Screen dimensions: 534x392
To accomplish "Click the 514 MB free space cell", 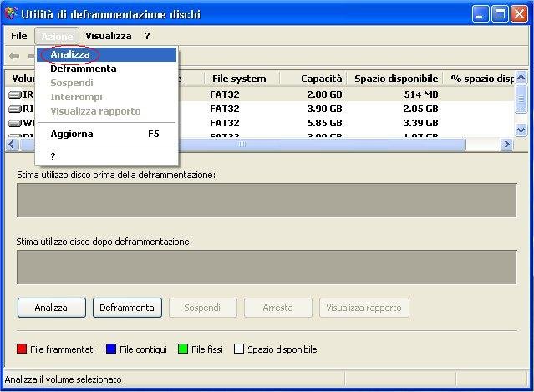I will (421, 94).
